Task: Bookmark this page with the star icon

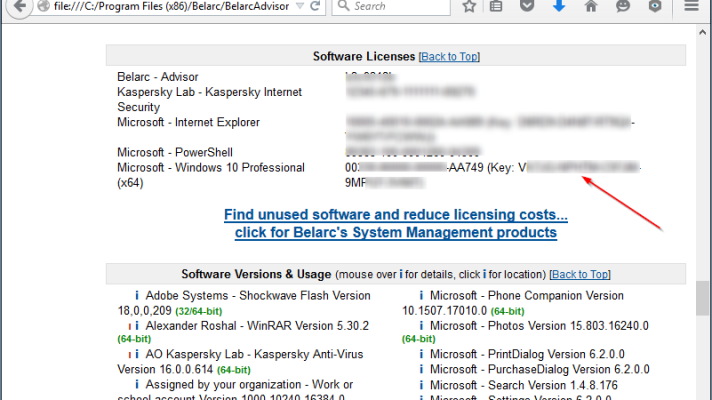Action: tap(470, 7)
